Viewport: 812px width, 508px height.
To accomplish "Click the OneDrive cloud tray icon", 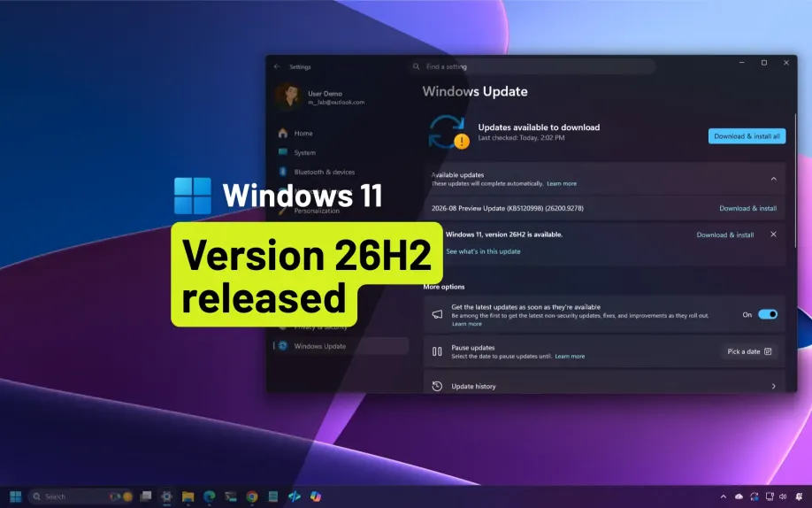I will point(739,496).
